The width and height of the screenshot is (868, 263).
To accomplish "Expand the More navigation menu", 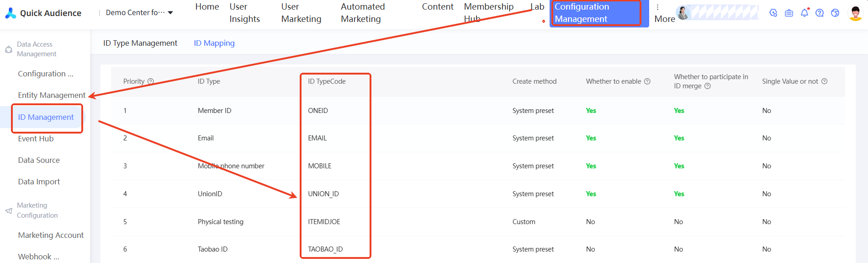I will (x=664, y=14).
